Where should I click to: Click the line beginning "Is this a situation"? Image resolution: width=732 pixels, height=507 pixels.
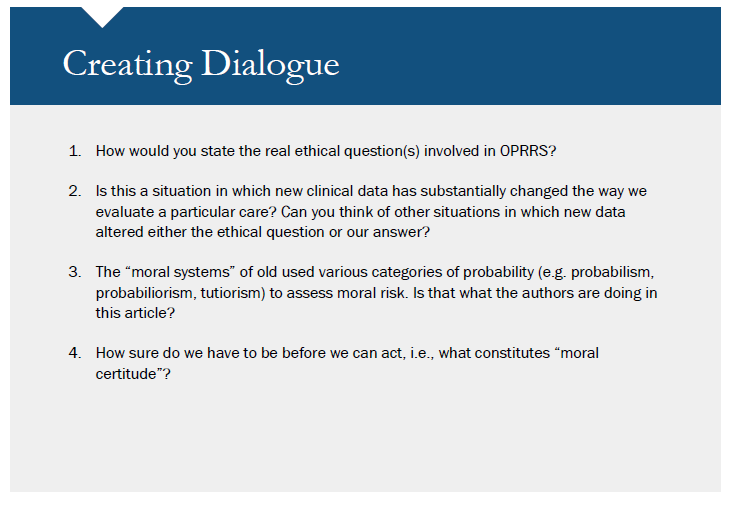click(x=378, y=190)
